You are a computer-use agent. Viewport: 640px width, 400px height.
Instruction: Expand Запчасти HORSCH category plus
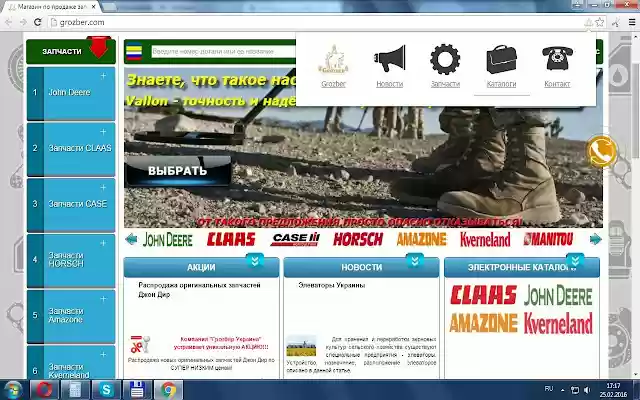[x=103, y=243]
